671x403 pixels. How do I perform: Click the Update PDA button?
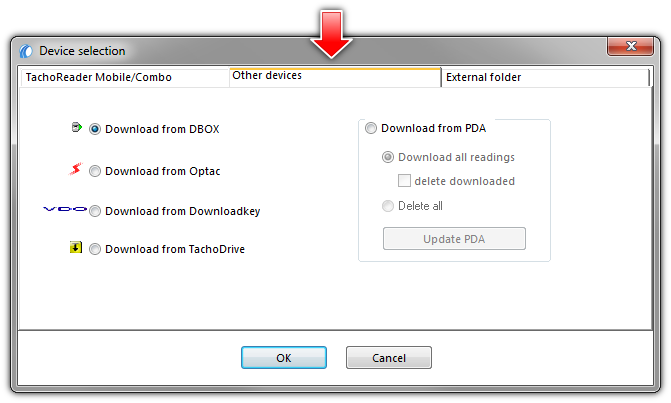(x=454, y=239)
